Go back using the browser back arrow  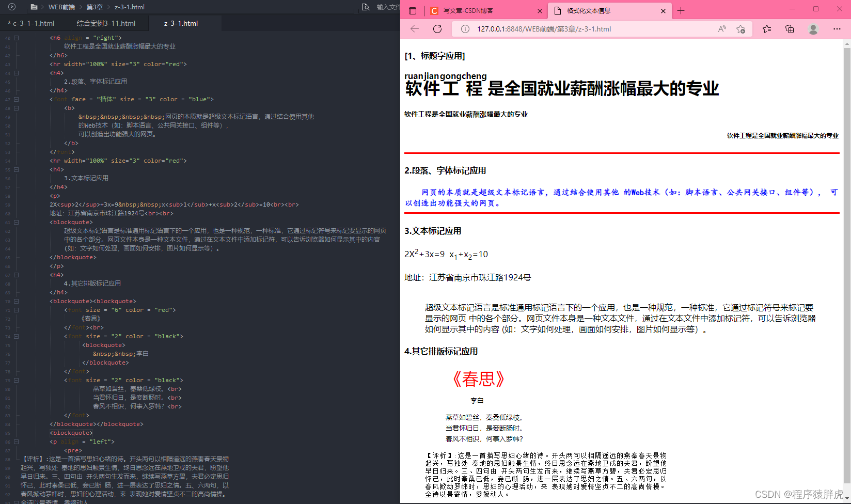(x=414, y=29)
